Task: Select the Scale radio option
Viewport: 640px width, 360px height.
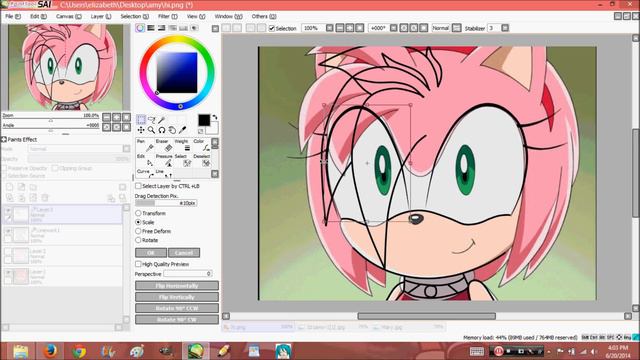Action: coord(138,222)
